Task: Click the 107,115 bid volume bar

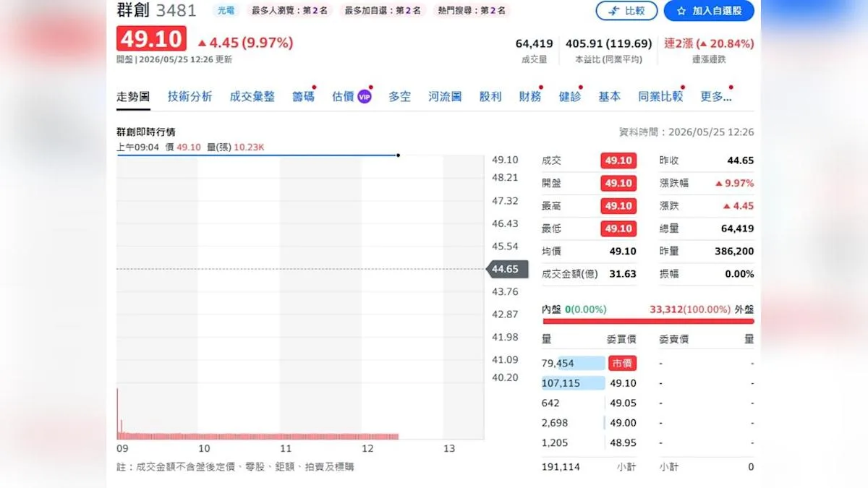Action: point(573,383)
